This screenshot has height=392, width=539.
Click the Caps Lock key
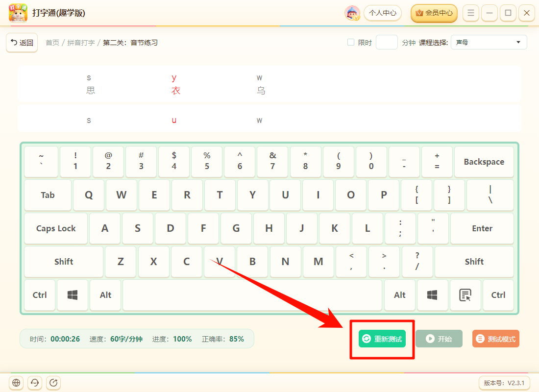click(56, 228)
